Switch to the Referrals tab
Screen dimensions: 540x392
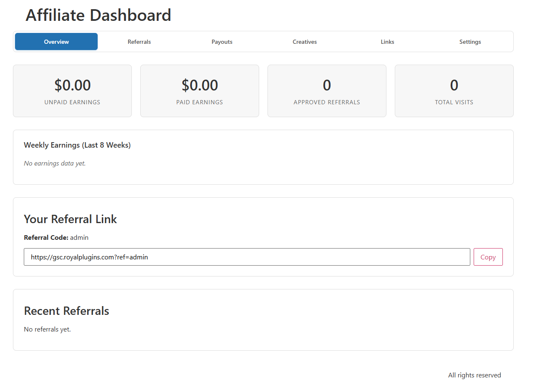coord(139,41)
